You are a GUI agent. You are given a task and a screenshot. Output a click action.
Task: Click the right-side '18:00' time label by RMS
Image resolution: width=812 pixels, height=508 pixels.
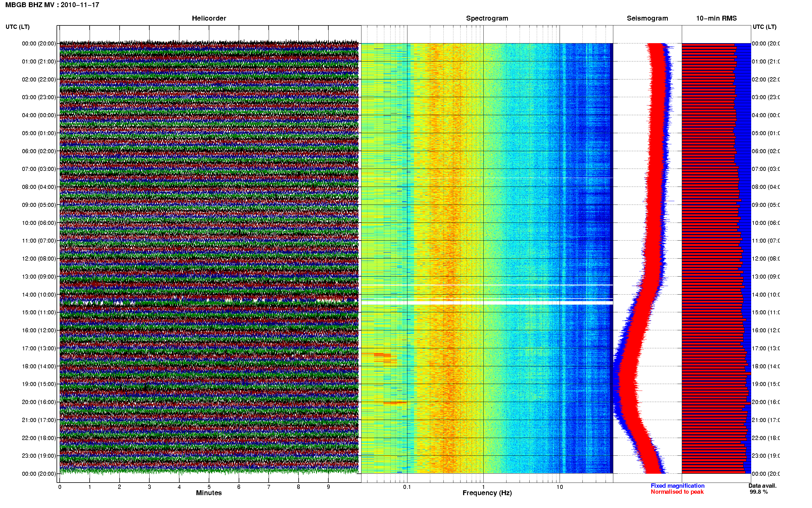[x=766, y=366]
